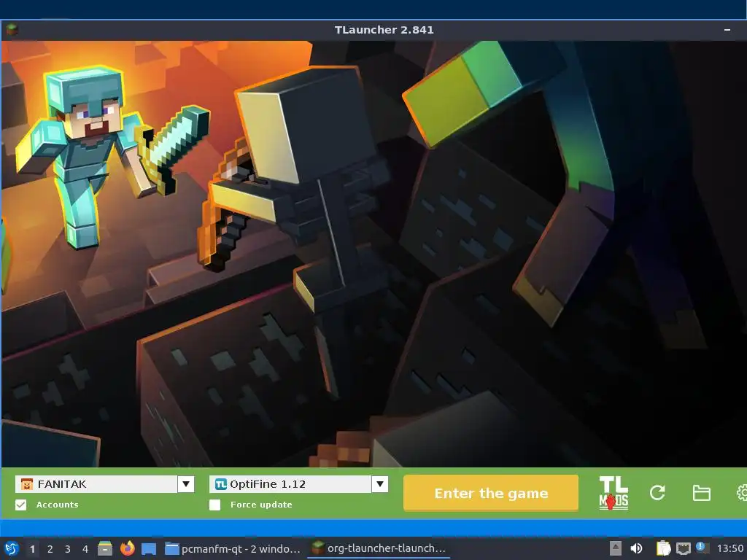This screenshot has width=747, height=560.
Task: Open the game folder icon
Action: [x=701, y=493]
